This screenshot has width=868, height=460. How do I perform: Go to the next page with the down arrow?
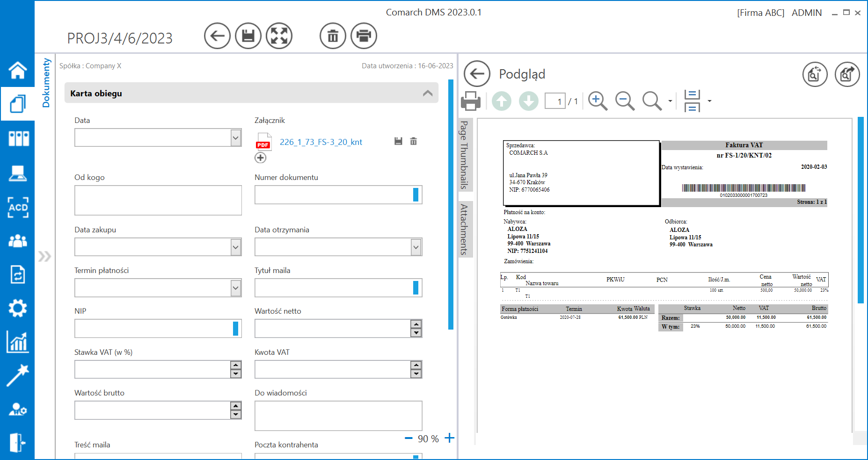tap(529, 101)
